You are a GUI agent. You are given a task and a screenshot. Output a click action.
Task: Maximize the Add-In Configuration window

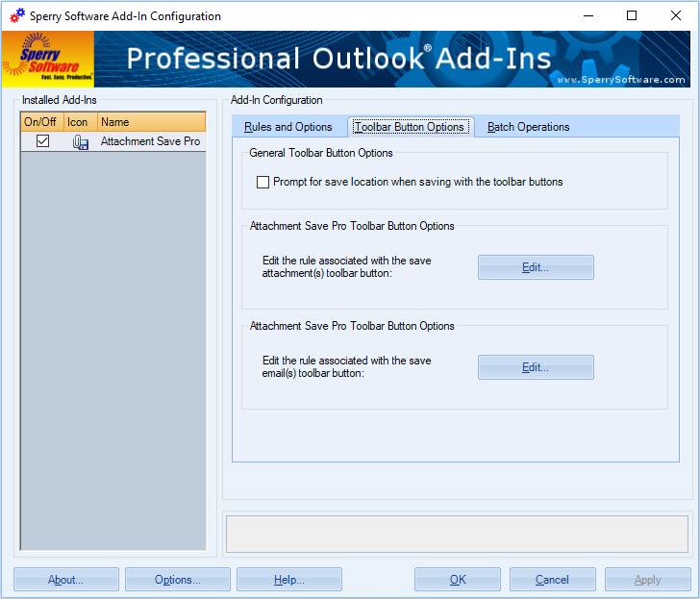[632, 15]
